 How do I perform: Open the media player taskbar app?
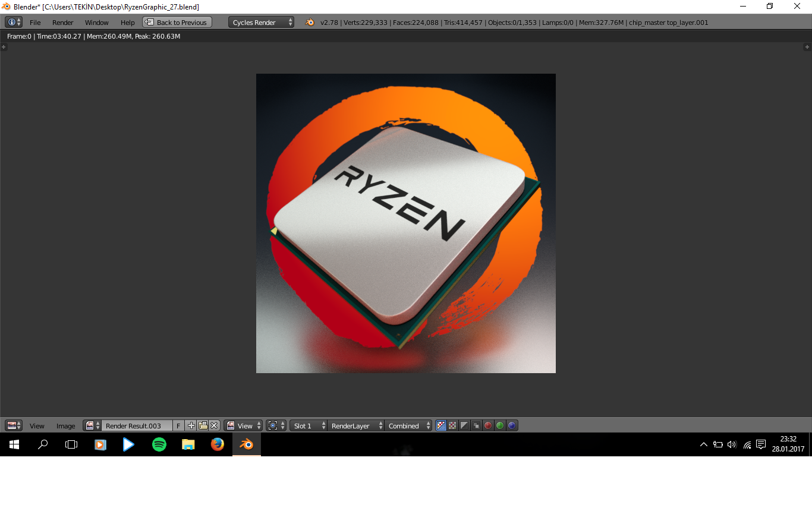coord(100,444)
